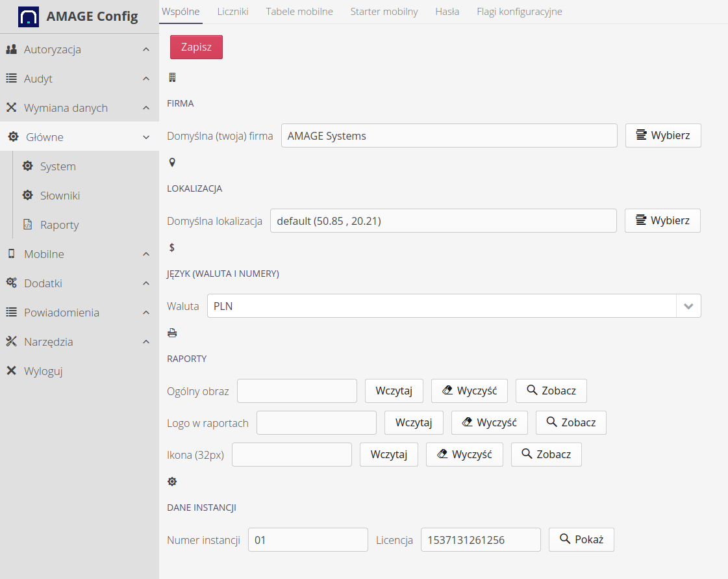Image resolution: width=728 pixels, height=579 pixels.
Task: Open the Flagi konfiguracyjne tab
Action: point(519,12)
